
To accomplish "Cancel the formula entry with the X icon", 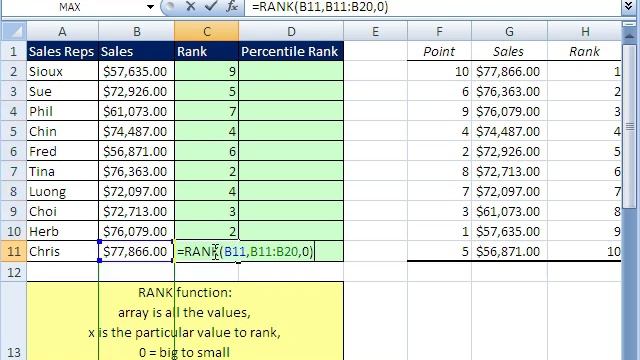I will click(190, 7).
